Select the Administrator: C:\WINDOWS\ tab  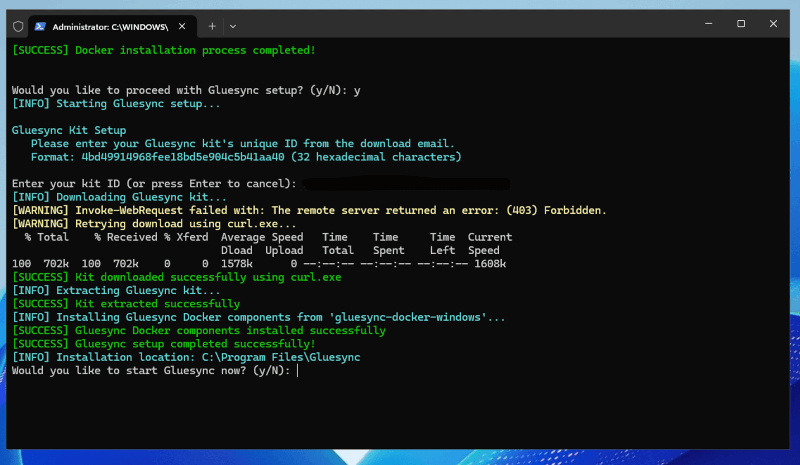(x=112, y=27)
